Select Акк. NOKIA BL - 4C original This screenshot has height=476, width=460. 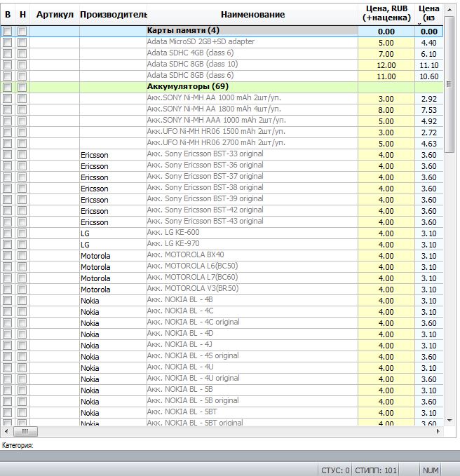pyautogui.click(x=222, y=323)
